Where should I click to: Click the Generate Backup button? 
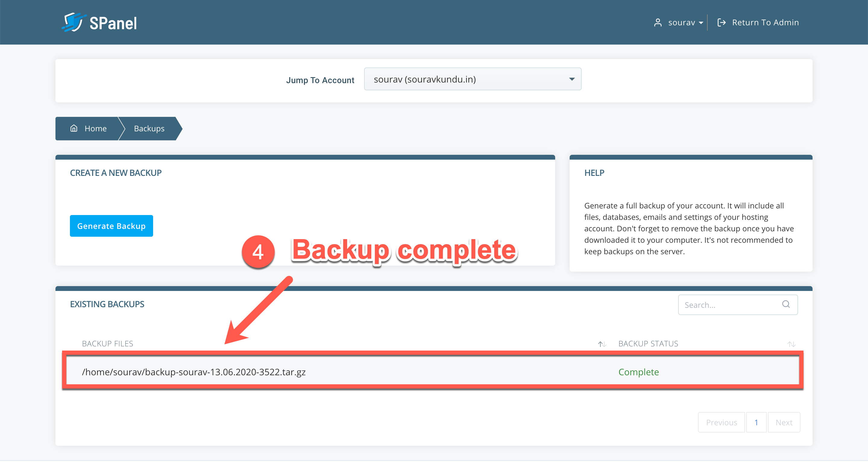point(111,226)
